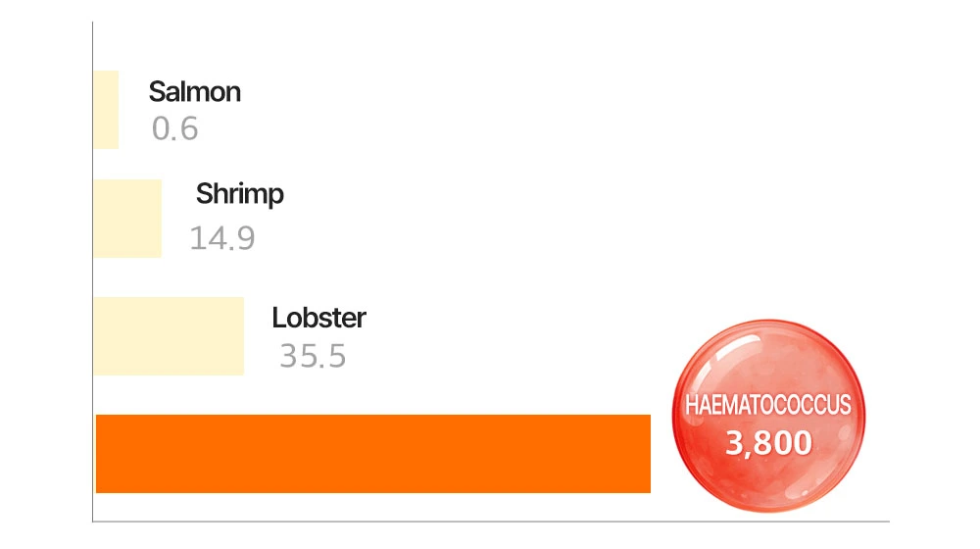Image resolution: width=980 pixels, height=549 pixels.
Task: Click the HAEMATOCOCCUS text in the sphere
Action: coord(768,406)
